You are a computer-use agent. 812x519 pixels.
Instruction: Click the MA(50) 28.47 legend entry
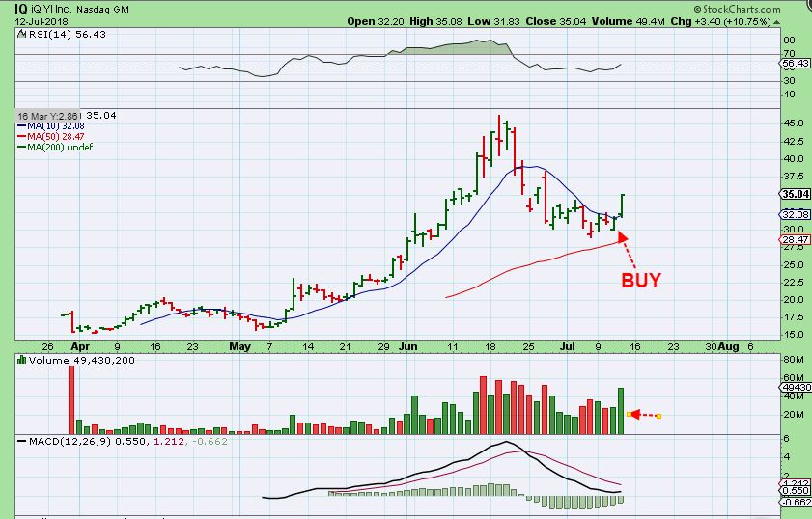click(x=51, y=137)
